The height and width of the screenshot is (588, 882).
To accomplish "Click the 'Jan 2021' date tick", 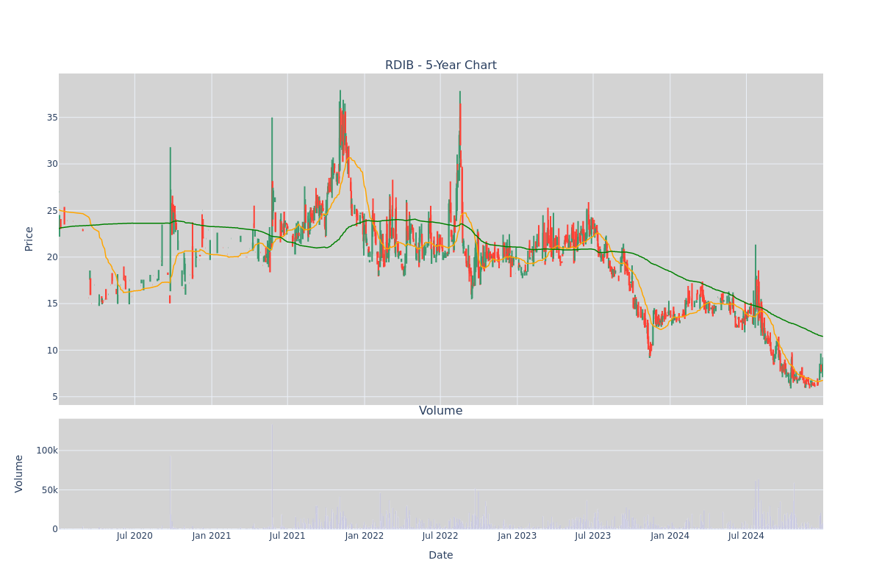I will pyautogui.click(x=212, y=536).
